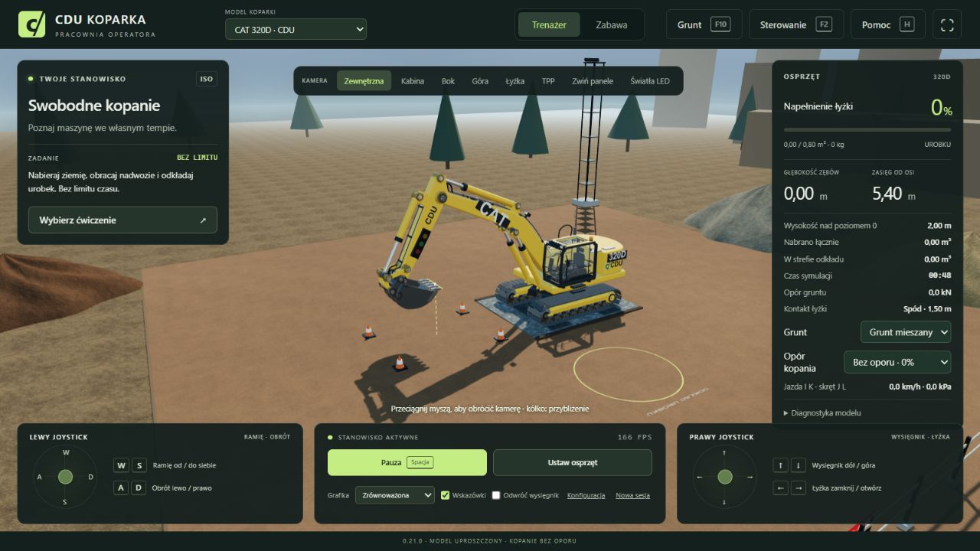Select the Łyżka camera view
This screenshot has width=980, height=551.
coord(515,81)
